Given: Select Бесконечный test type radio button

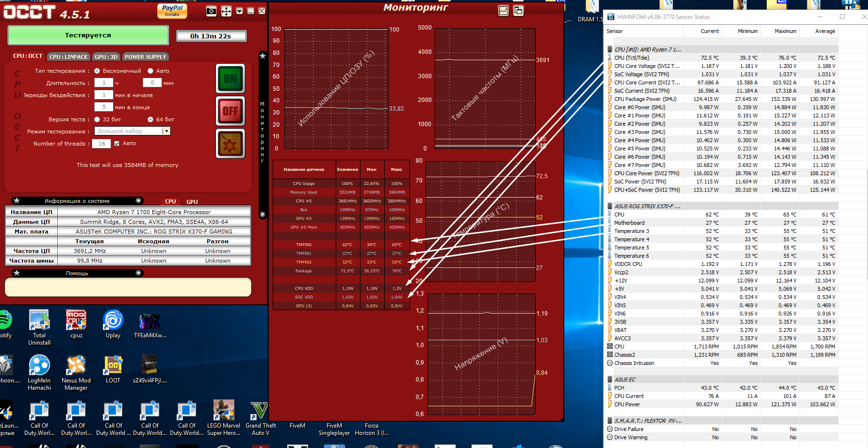Looking at the screenshot, I should click(97, 71).
